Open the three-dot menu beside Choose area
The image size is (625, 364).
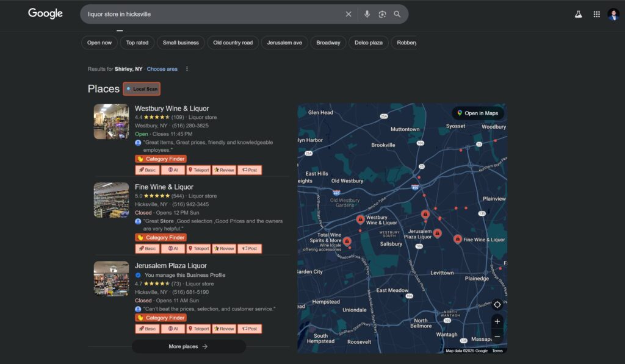[187, 69]
